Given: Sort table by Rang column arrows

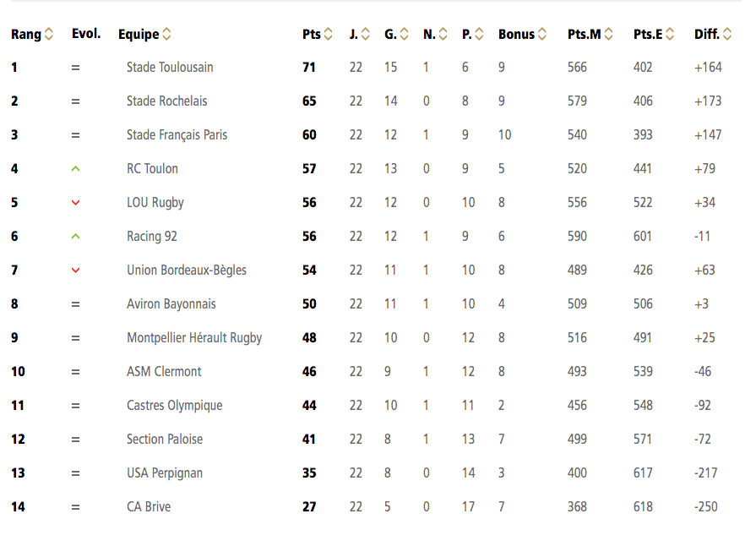Looking at the screenshot, I should [x=49, y=34].
